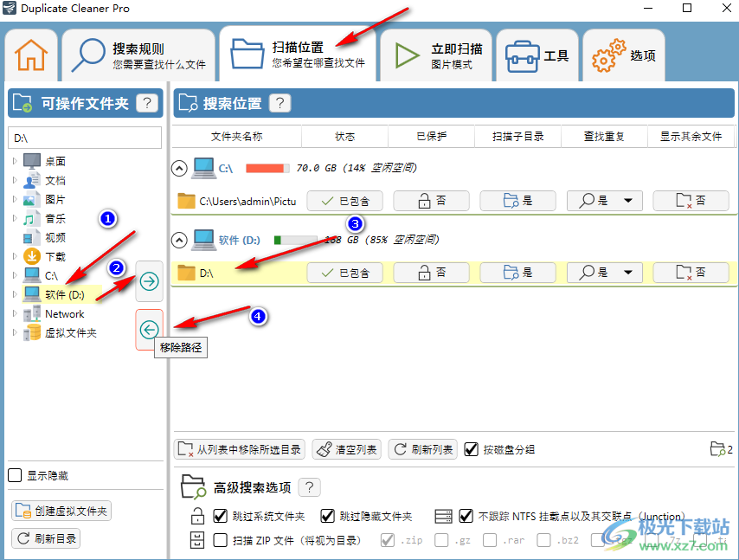The width and height of the screenshot is (739, 560).
Task: Expand the 图片 tree node
Action: point(15,199)
